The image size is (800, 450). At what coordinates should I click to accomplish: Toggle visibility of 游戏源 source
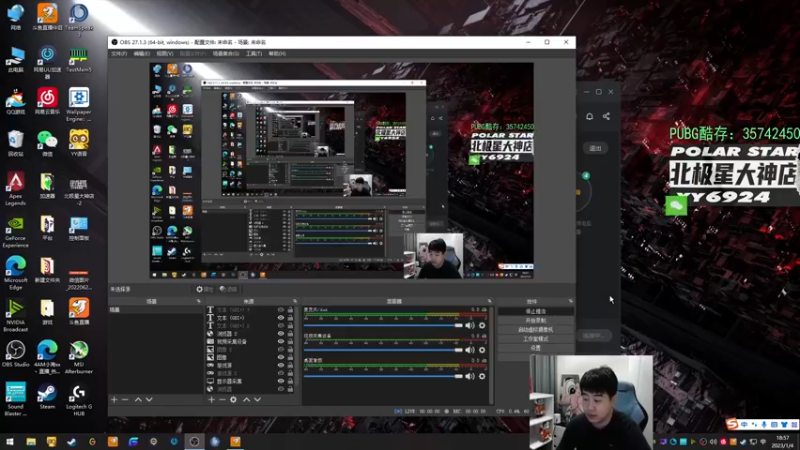pos(281,365)
